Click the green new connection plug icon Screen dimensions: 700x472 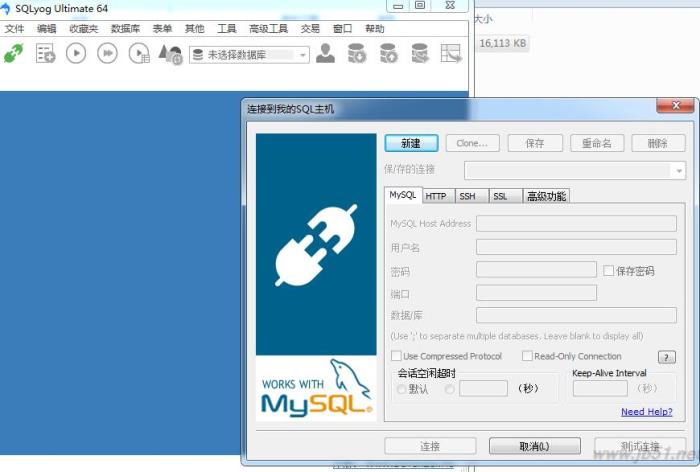(13, 54)
